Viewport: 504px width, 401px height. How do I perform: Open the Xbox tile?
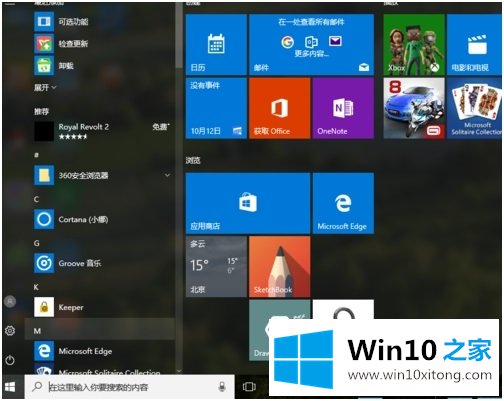coord(414,44)
